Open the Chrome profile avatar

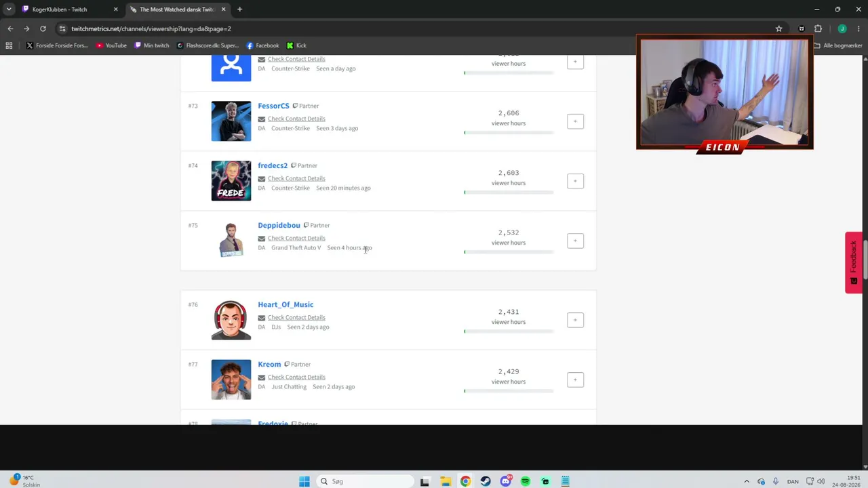(842, 28)
